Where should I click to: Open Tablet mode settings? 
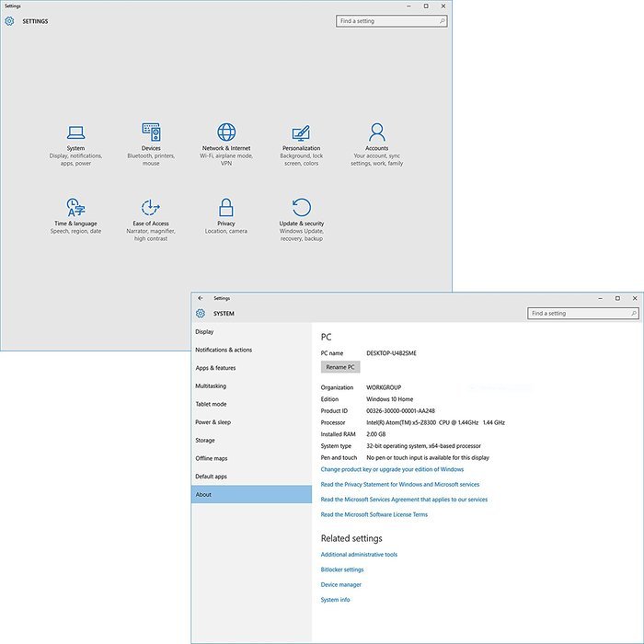pos(251,404)
